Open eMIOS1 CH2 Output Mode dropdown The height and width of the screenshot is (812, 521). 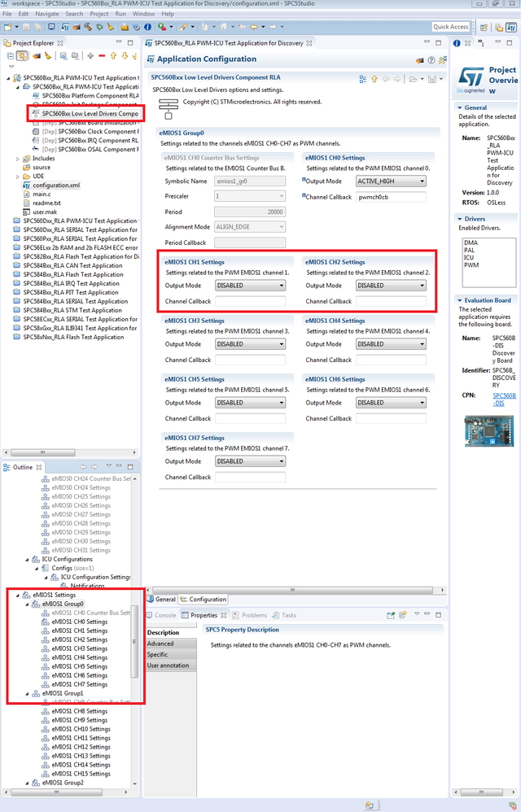[391, 286]
